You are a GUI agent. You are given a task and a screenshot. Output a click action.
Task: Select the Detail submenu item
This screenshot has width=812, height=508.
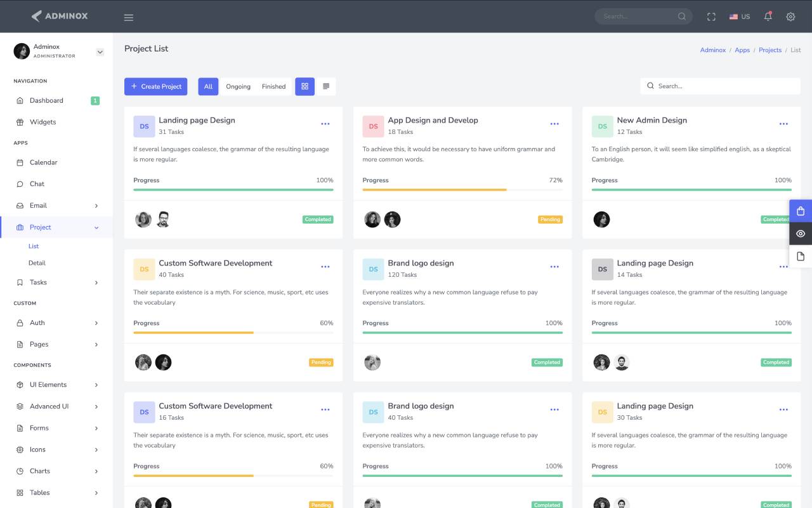point(37,263)
